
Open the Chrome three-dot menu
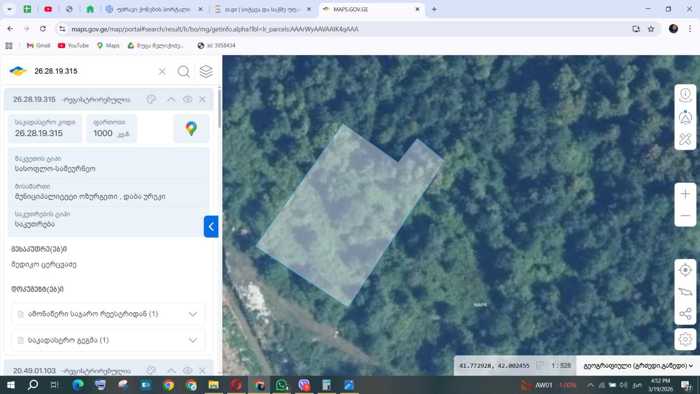(x=690, y=29)
